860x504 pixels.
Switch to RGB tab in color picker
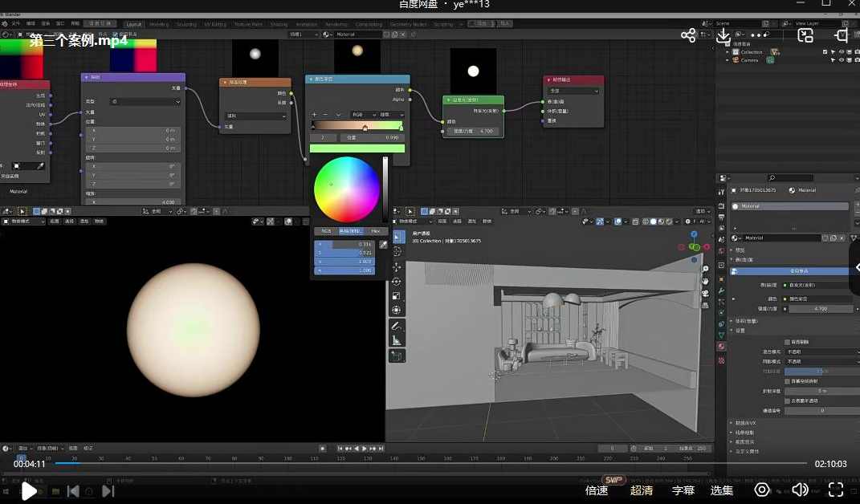(x=326, y=231)
